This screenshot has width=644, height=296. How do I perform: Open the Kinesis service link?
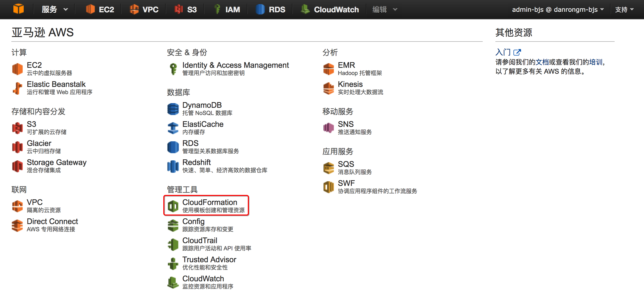(350, 84)
